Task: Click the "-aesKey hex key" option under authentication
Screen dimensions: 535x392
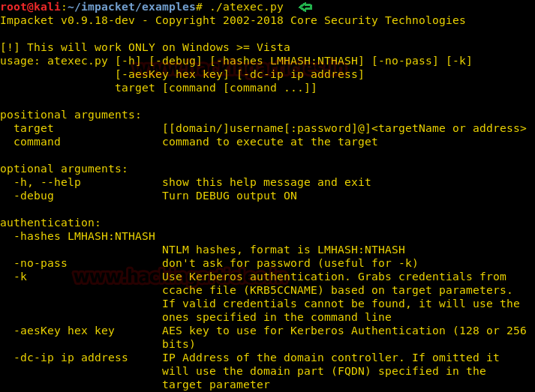Action: pos(64,331)
